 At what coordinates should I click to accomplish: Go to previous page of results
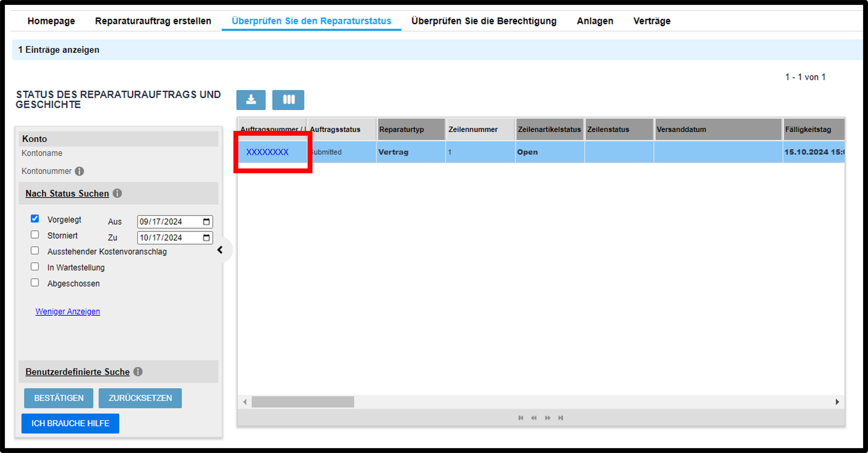[x=534, y=418]
